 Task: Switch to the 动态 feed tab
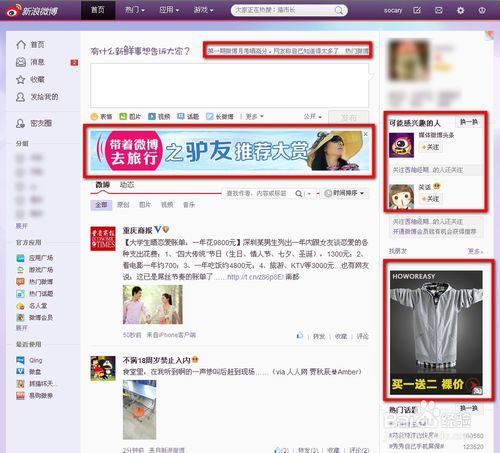127,185
